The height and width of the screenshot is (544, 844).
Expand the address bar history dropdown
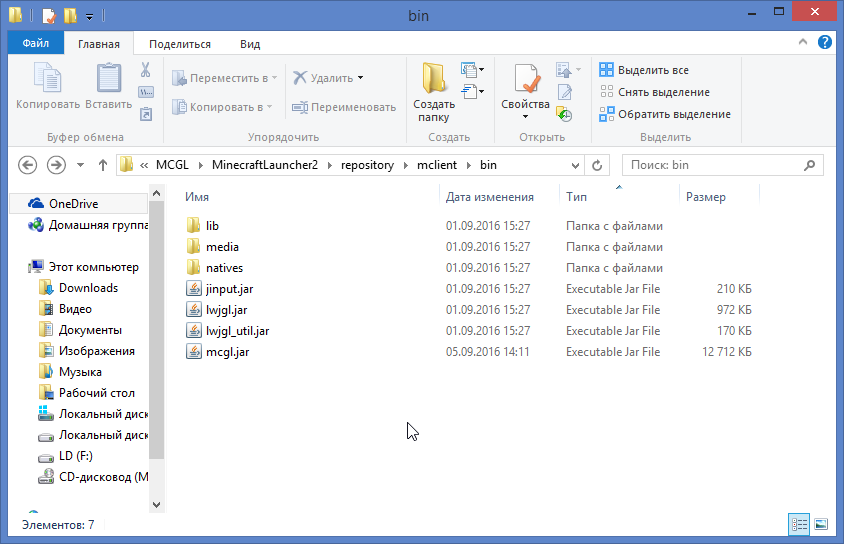575,166
